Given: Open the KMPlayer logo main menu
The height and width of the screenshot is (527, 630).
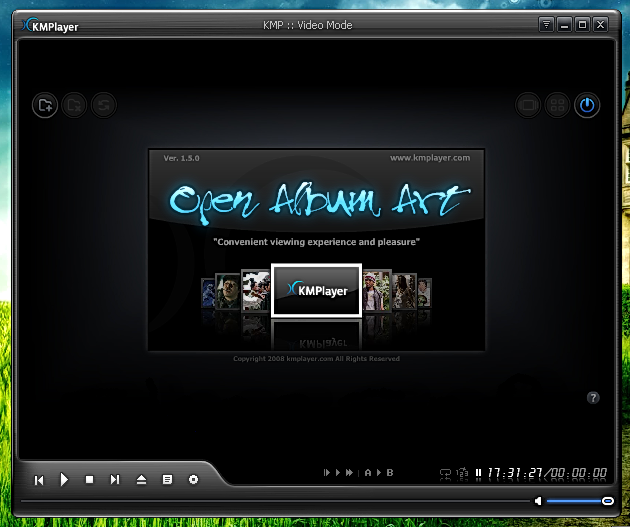Looking at the screenshot, I should (50, 26).
